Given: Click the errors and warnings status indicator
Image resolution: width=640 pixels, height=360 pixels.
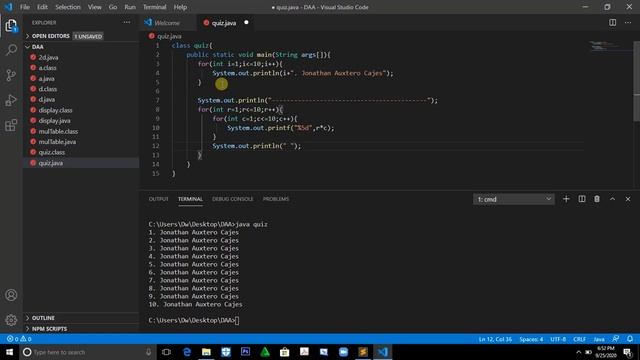Looking at the screenshot, I should pyautogui.click(x=19, y=339).
